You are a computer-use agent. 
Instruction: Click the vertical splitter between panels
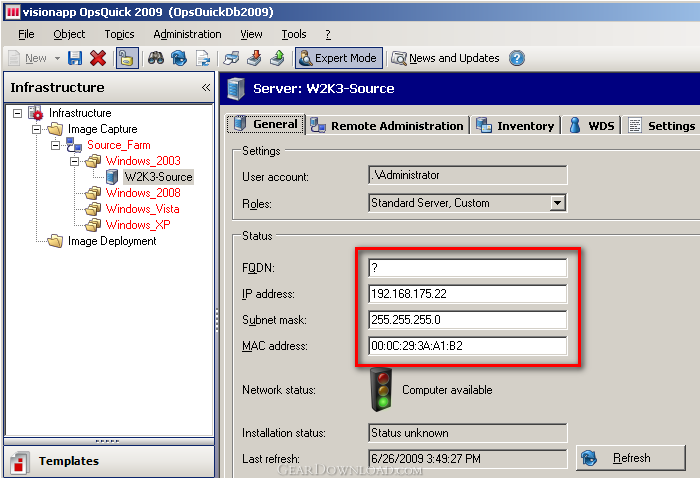point(217,319)
